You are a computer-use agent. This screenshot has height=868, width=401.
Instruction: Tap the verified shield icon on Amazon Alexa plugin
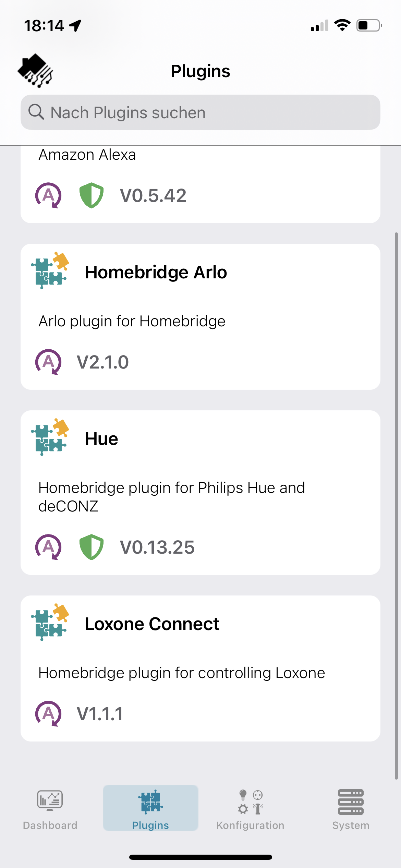tap(92, 195)
